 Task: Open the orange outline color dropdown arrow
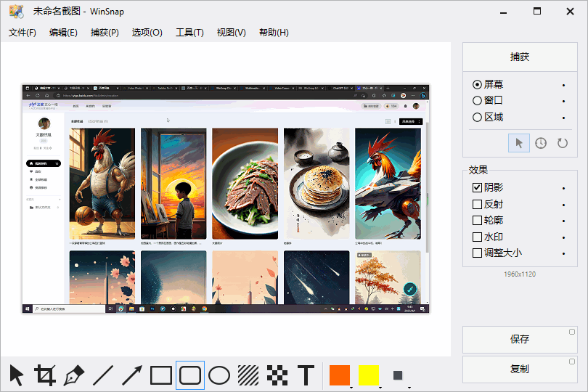point(351,387)
